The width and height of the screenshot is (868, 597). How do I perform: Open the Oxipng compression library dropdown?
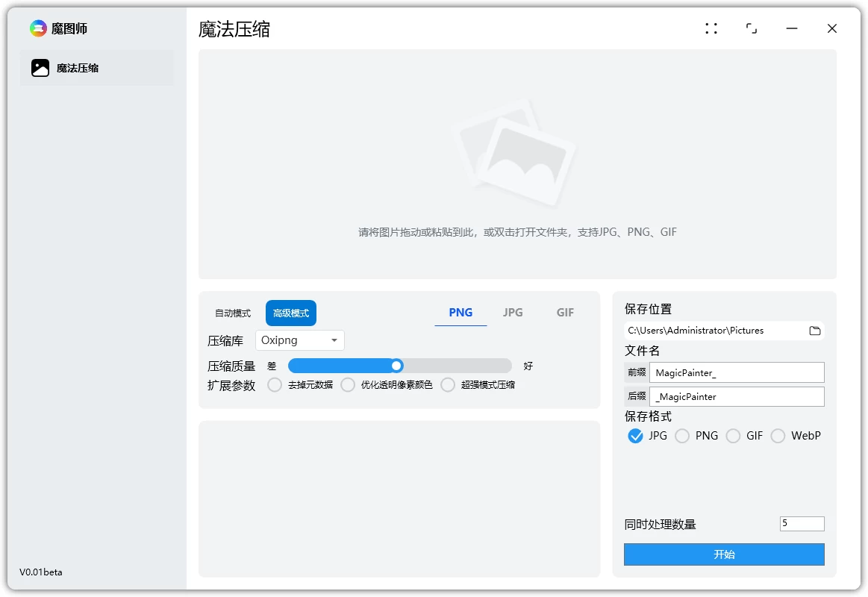[299, 340]
